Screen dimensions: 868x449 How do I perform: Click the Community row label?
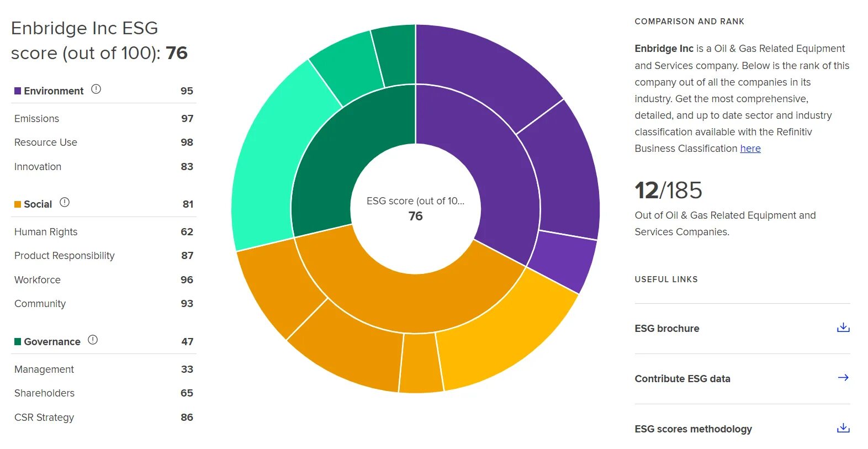tap(40, 303)
